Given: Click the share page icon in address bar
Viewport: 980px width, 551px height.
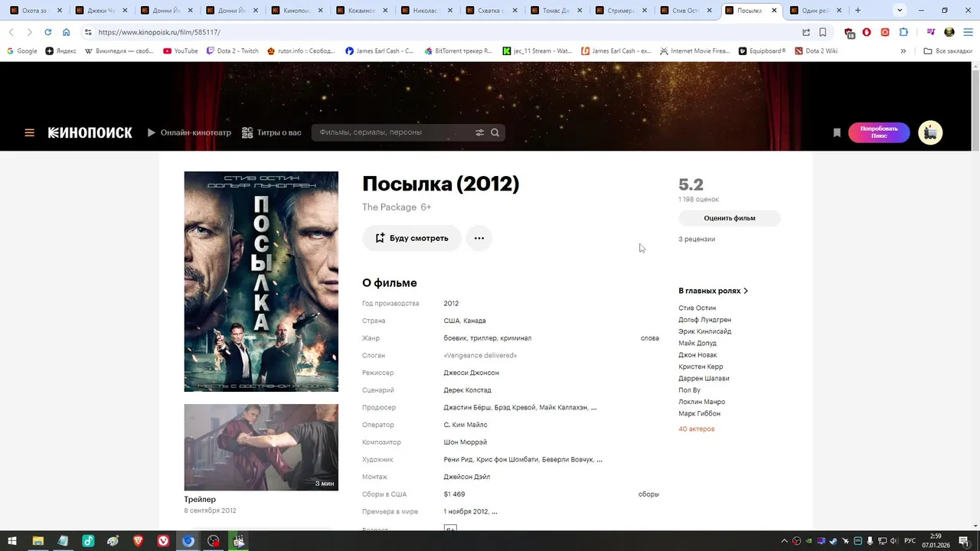Looking at the screenshot, I should pos(806,32).
